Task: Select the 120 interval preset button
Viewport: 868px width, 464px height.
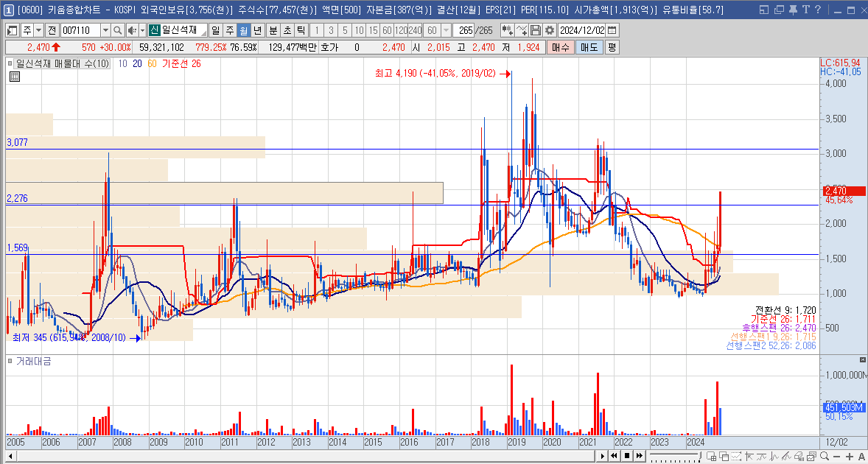Action: coord(401,30)
